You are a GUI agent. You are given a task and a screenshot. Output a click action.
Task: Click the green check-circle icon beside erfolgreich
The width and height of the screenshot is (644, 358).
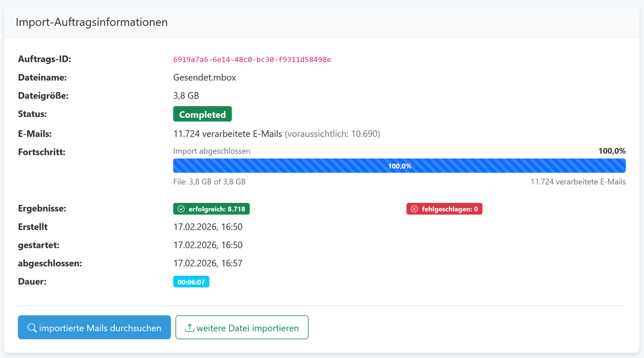181,209
